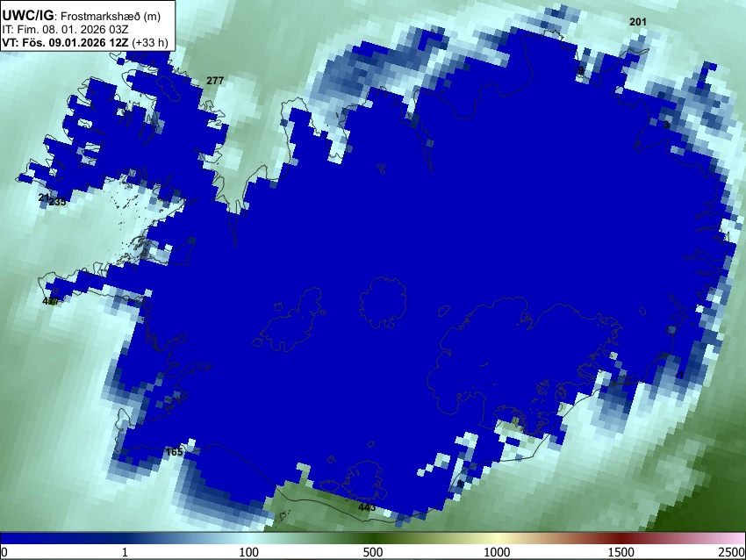Click the legend label "1000"
The image size is (746, 560).
[497, 552]
